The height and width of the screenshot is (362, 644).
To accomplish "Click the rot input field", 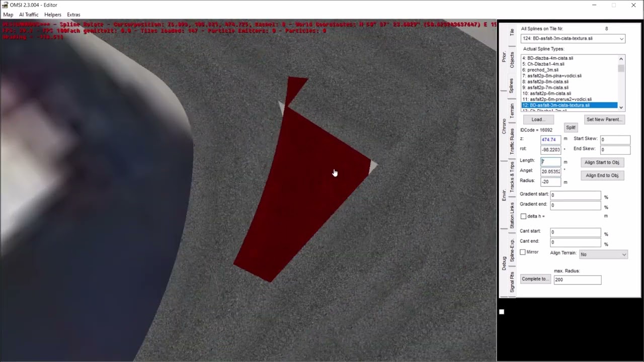I will [x=550, y=150].
